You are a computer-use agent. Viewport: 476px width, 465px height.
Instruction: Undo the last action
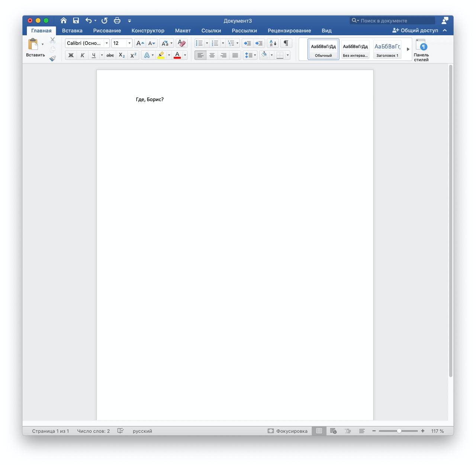(89, 20)
